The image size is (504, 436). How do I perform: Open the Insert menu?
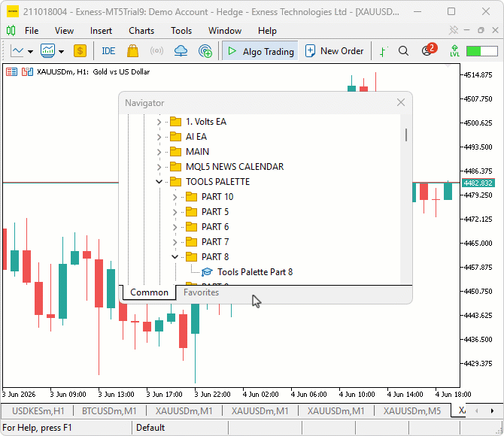(101, 31)
